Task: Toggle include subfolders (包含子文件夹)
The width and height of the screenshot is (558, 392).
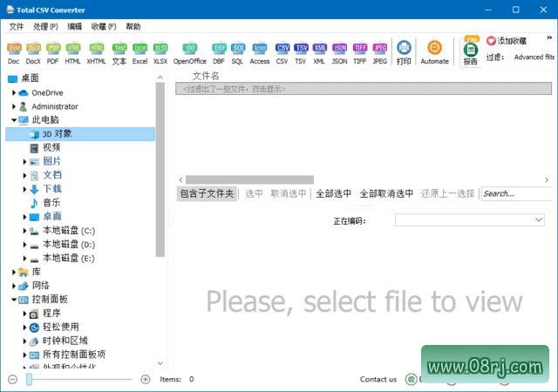Action: (x=207, y=193)
